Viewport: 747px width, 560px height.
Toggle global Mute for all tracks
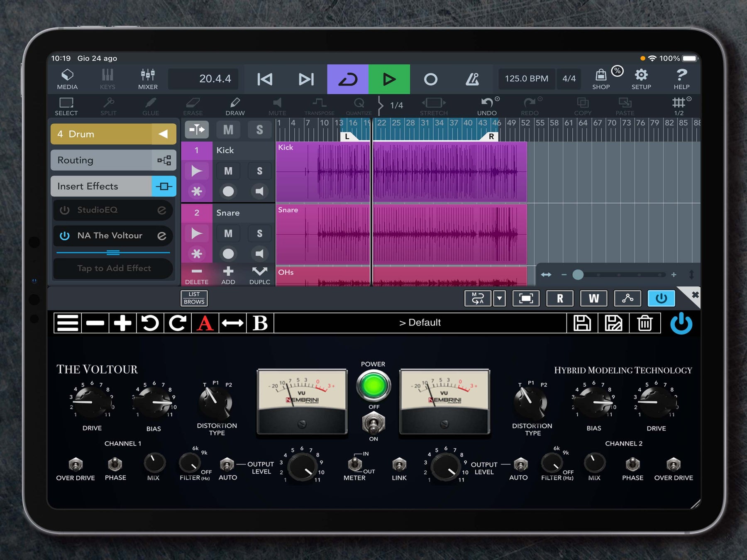pos(228,130)
